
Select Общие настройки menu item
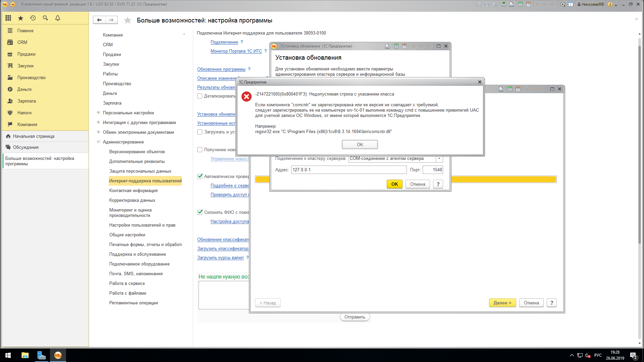(x=127, y=235)
